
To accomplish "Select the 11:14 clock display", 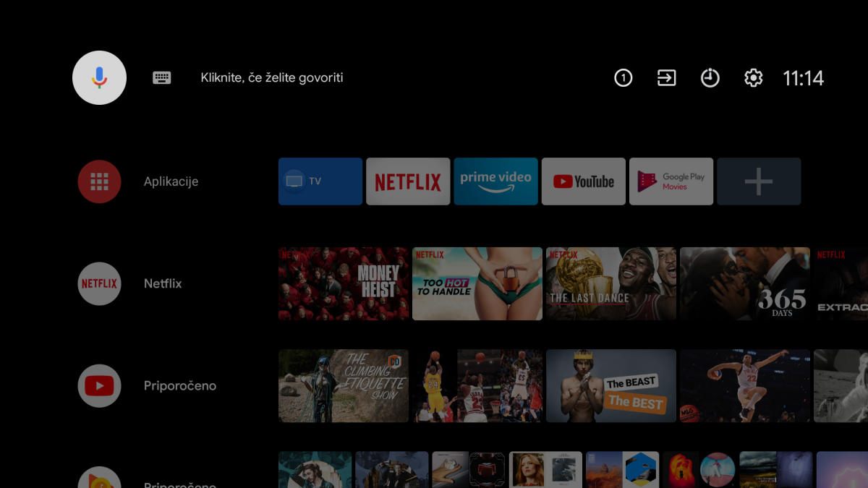I will [x=804, y=78].
